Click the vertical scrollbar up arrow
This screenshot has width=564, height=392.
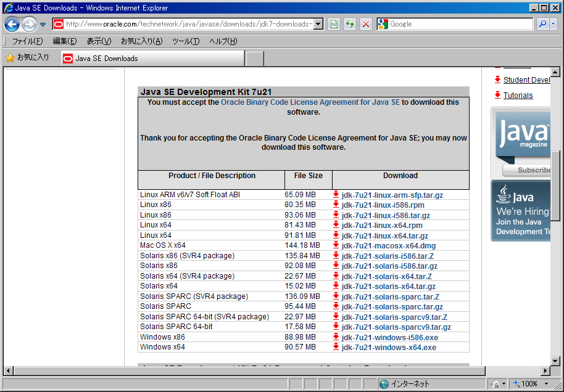pos(555,72)
